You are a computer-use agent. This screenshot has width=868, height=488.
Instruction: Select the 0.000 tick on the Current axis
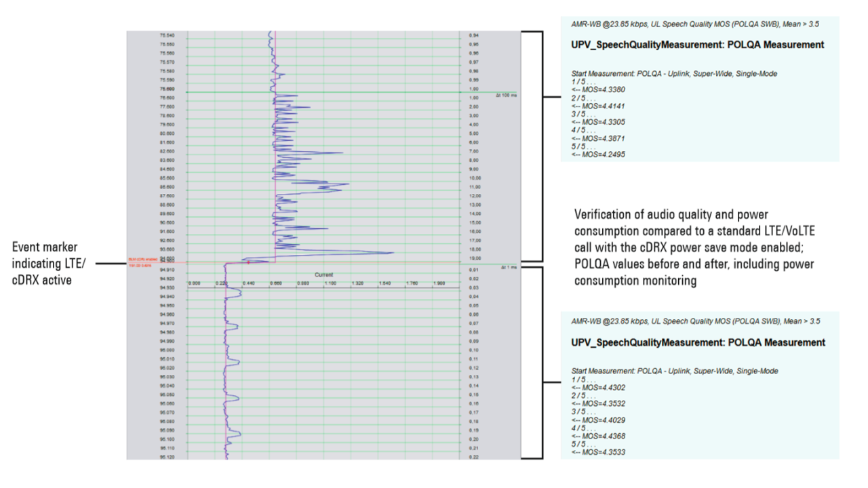193,283
